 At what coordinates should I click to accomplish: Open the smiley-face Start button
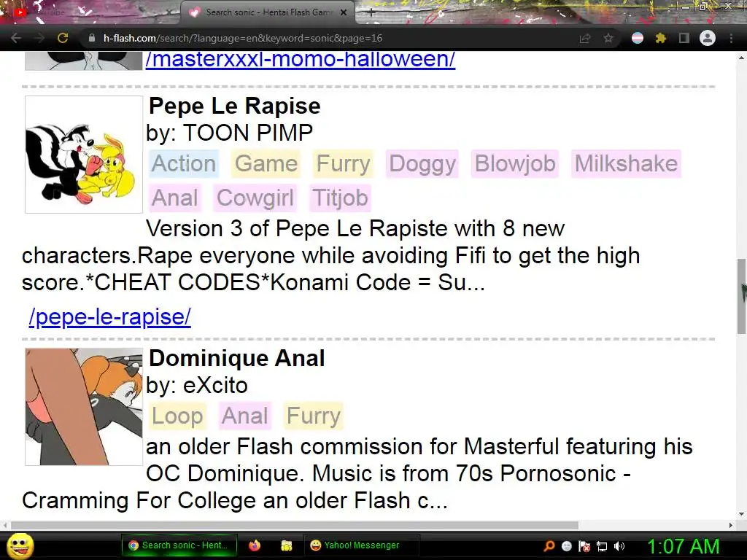(x=20, y=545)
